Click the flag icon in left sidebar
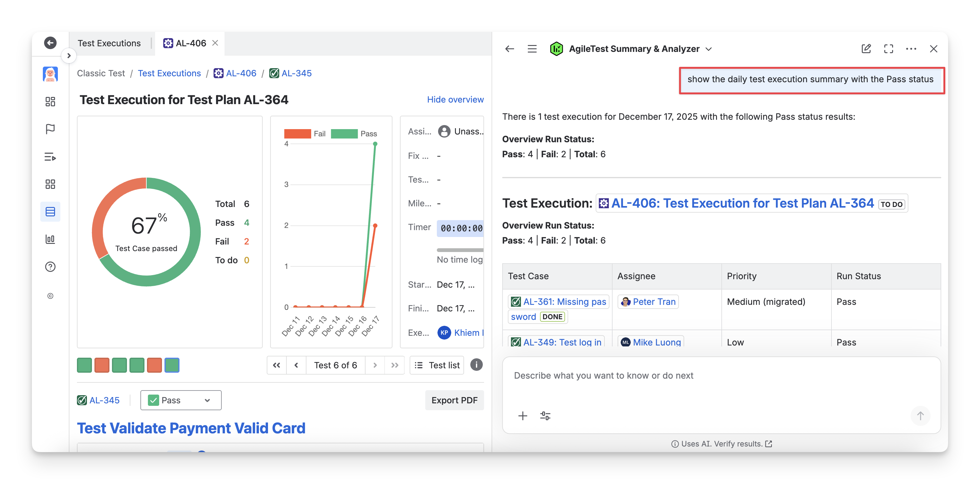 (50, 129)
